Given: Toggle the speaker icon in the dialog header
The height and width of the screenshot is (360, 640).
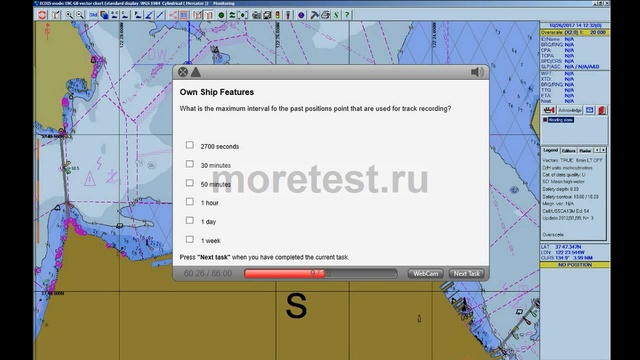Looking at the screenshot, I should point(477,72).
